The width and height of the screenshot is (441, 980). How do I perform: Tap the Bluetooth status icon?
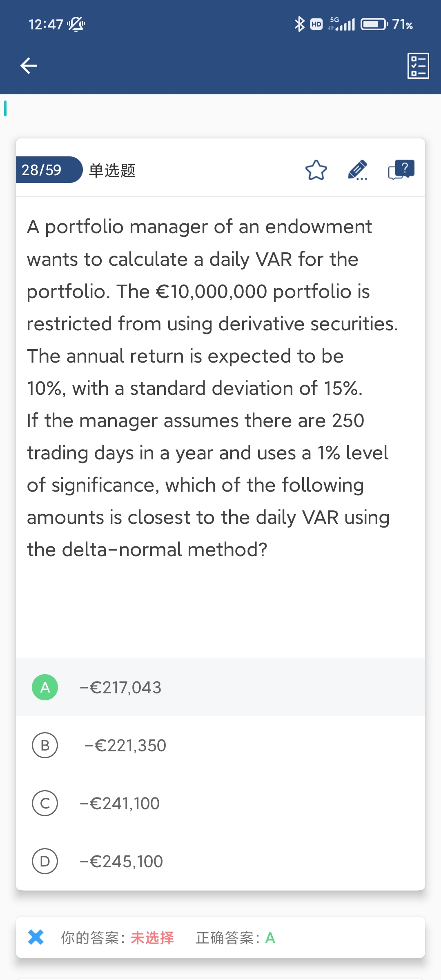click(x=299, y=24)
